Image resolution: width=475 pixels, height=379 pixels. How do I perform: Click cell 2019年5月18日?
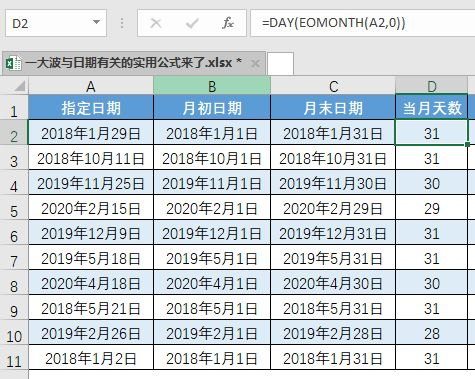click(x=91, y=258)
